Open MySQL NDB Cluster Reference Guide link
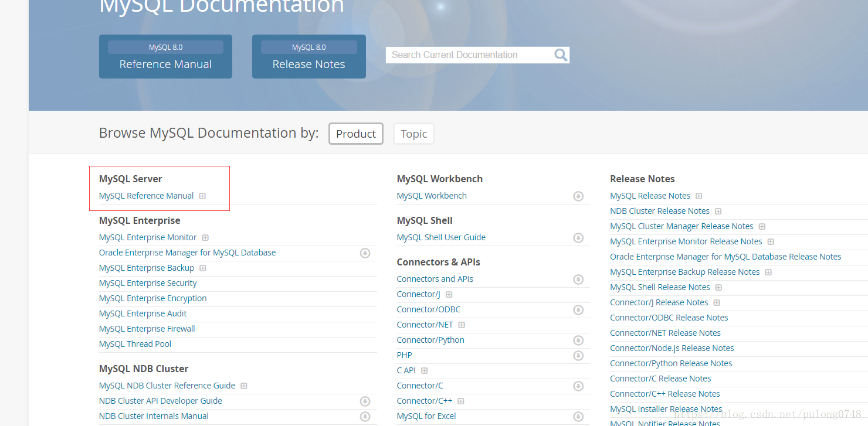The image size is (868, 426). [x=167, y=386]
